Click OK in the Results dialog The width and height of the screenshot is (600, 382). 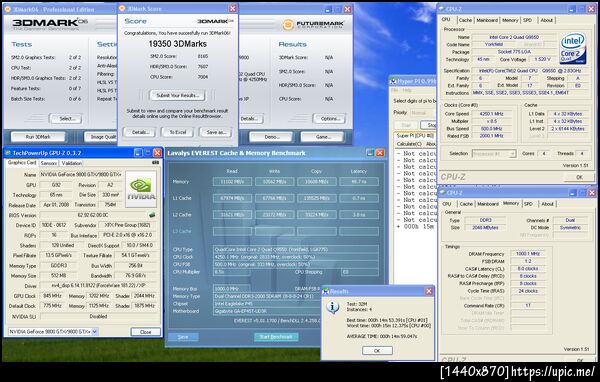[377, 351]
